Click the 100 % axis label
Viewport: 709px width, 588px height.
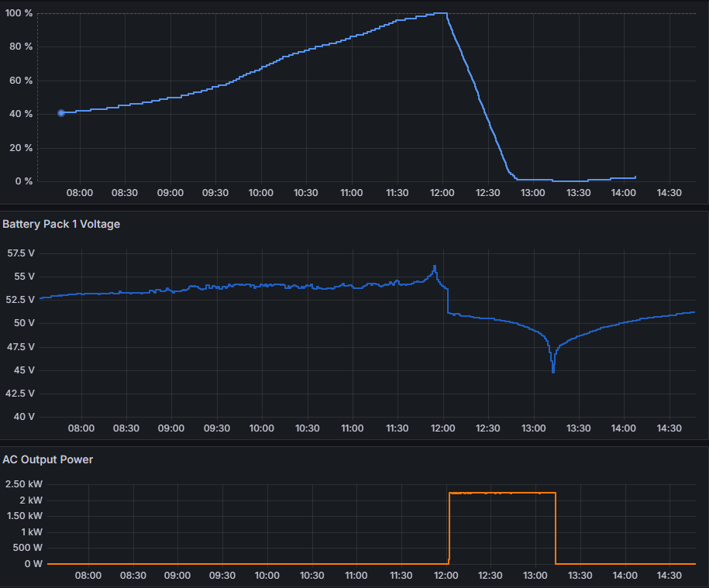point(19,13)
